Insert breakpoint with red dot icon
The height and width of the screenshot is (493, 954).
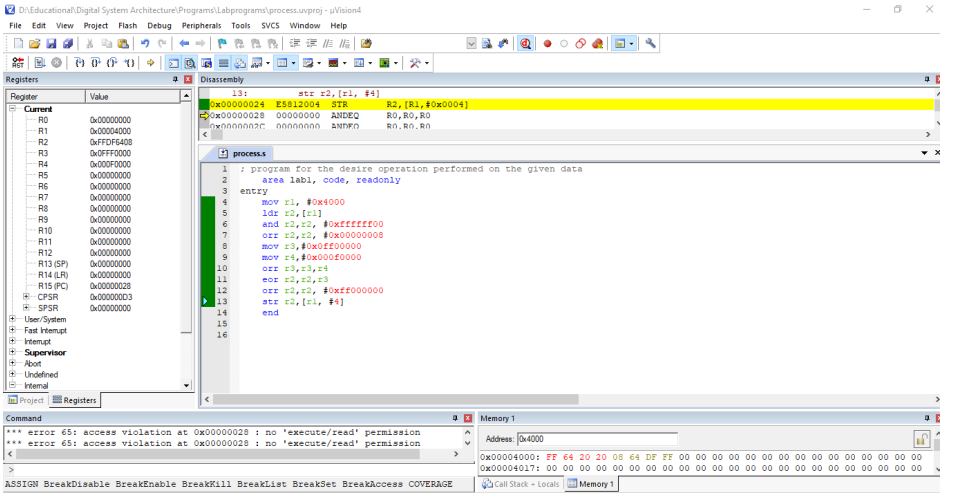pos(548,44)
